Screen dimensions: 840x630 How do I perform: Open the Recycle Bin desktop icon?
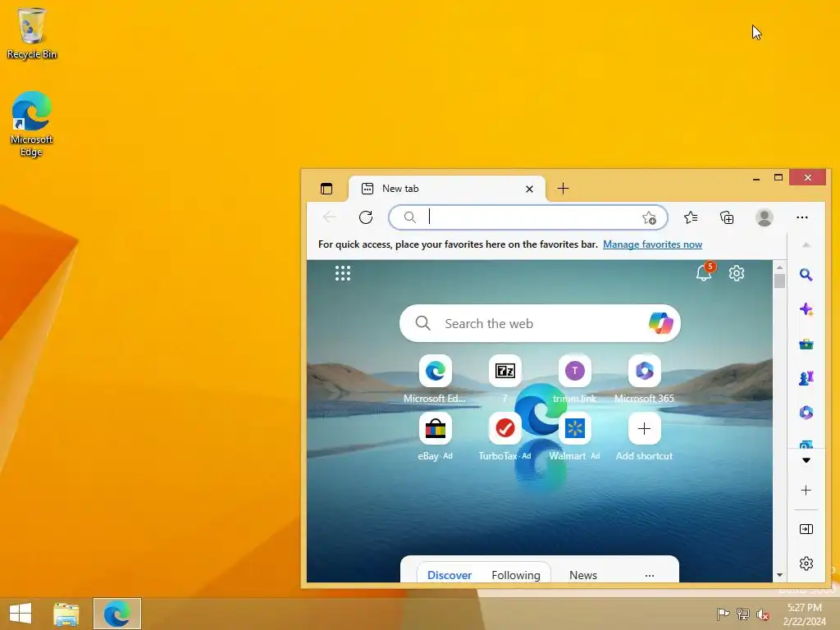32,33
